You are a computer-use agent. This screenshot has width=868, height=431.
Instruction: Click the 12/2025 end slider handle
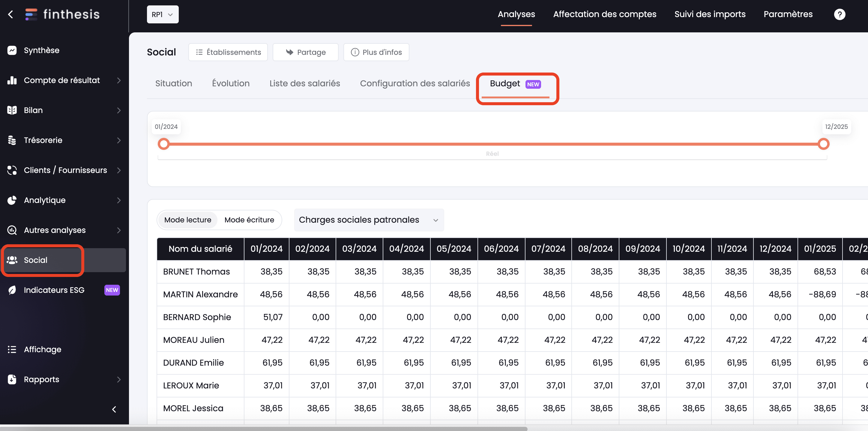823,144
